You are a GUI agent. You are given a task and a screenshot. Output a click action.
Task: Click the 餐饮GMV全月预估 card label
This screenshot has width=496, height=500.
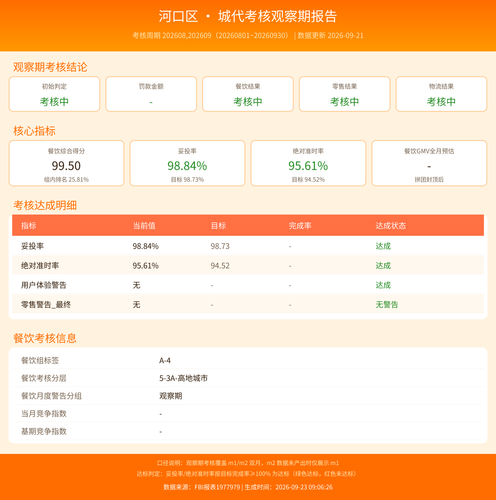(x=429, y=151)
